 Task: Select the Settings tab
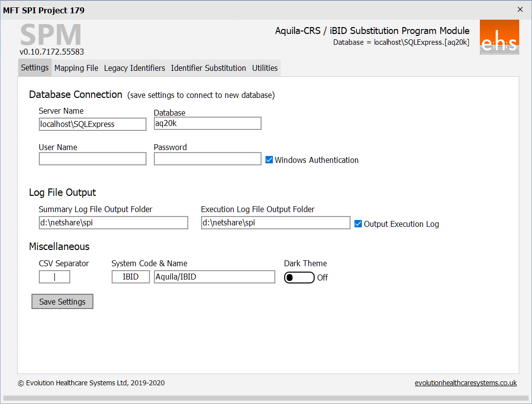(x=35, y=68)
